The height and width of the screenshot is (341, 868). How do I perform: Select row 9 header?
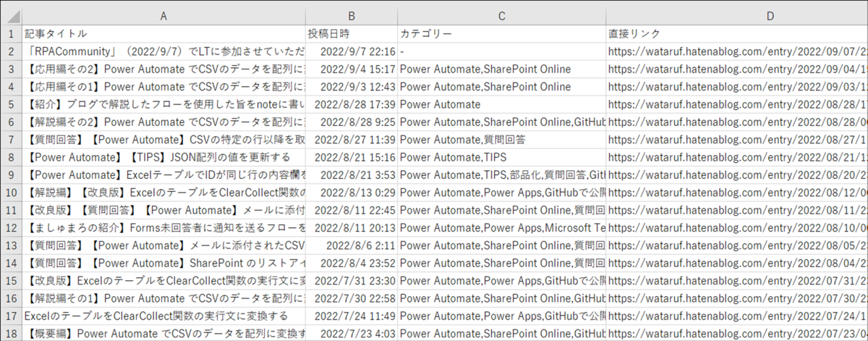[x=11, y=174]
